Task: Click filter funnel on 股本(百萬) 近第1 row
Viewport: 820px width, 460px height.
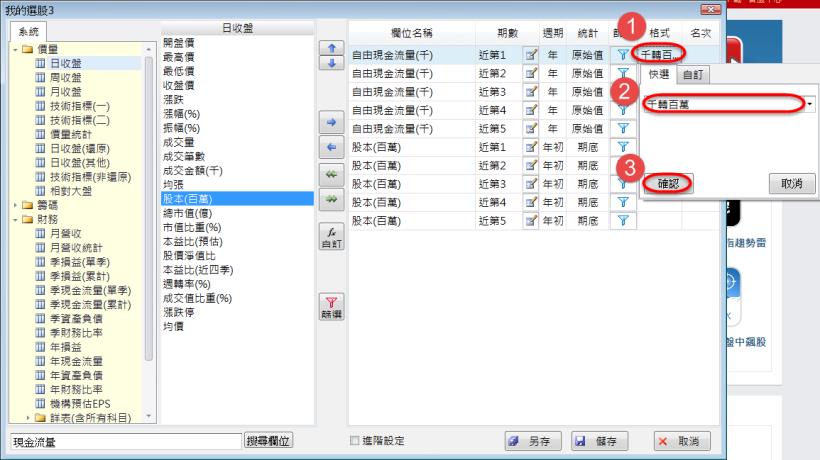Action: point(623,147)
